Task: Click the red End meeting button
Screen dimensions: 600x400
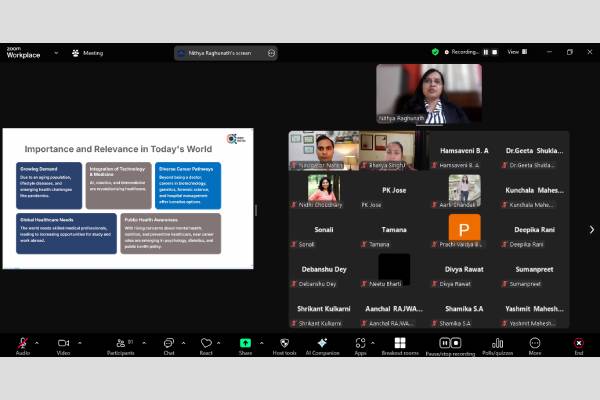Action: point(578,343)
